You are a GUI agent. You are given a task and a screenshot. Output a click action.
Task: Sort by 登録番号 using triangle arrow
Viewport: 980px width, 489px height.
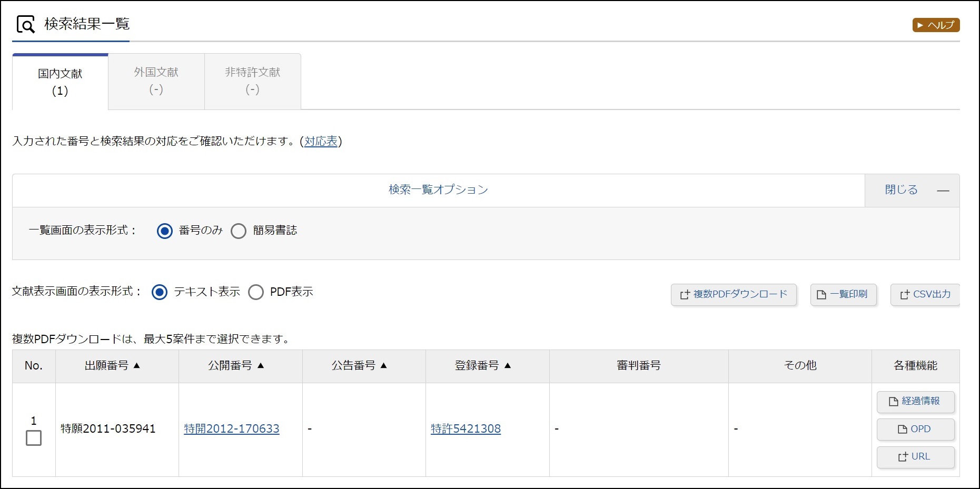coord(508,365)
